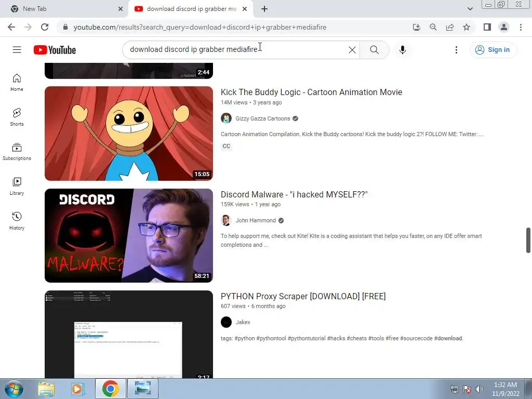
Task: Click Discord Malware video thumbnail
Action: (129, 235)
